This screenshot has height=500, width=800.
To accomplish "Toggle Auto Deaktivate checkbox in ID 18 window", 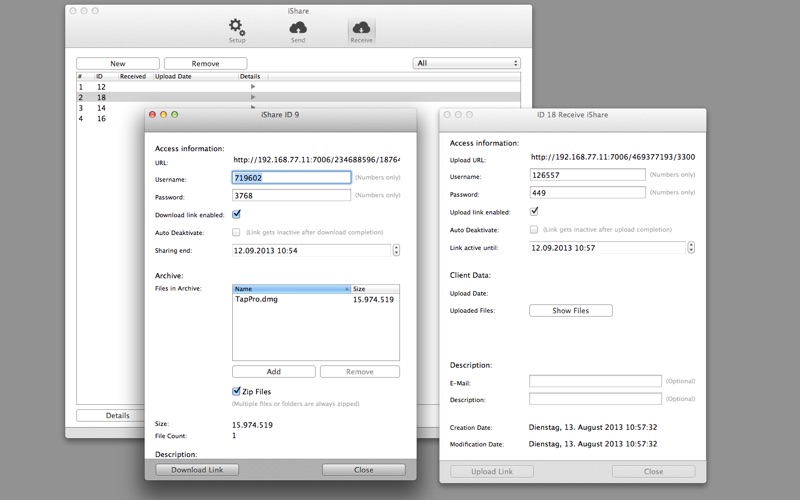I will pos(534,230).
